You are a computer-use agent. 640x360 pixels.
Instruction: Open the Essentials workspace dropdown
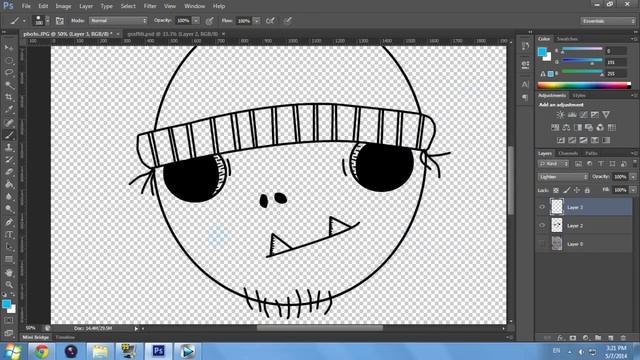point(608,21)
